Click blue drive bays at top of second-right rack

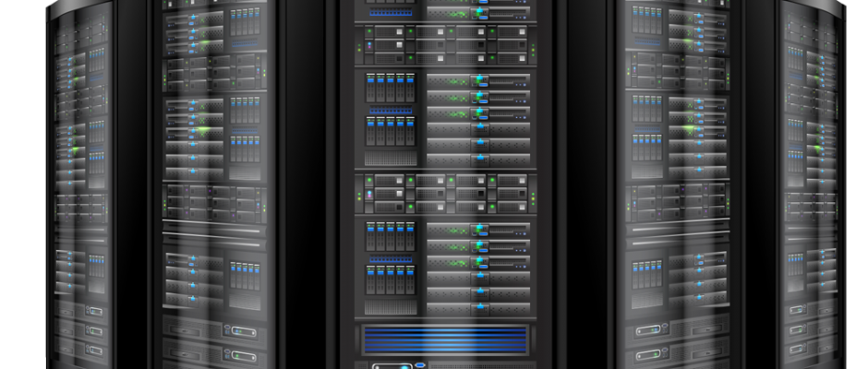tap(646, 28)
